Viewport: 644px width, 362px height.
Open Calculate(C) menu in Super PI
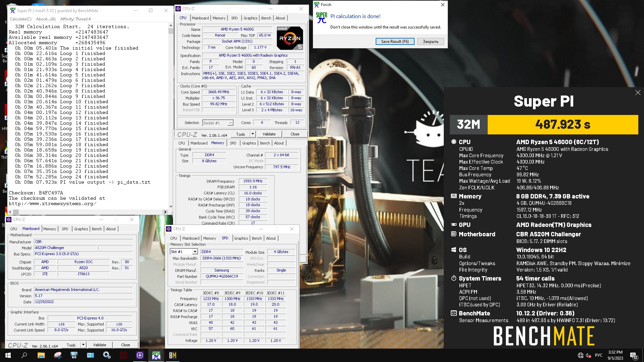(x=20, y=19)
